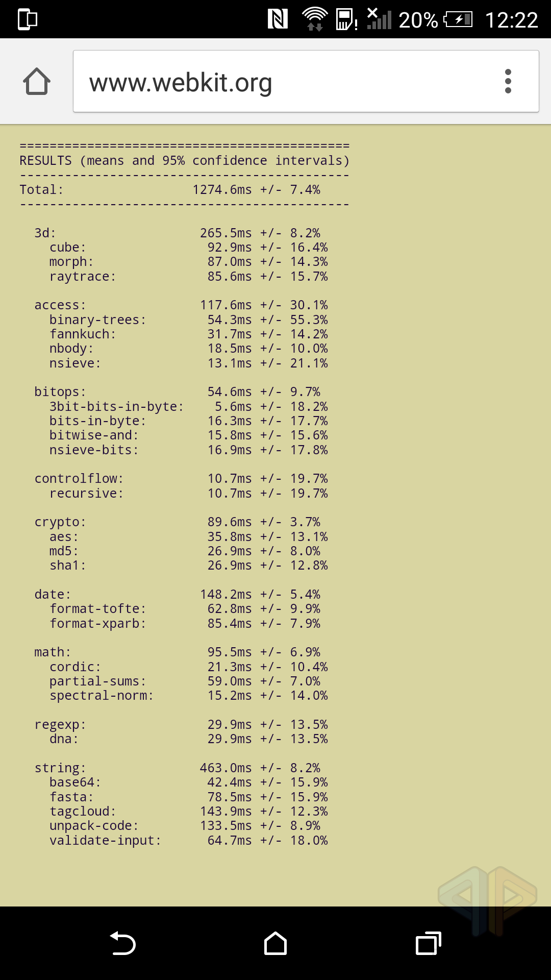This screenshot has width=551, height=980.
Task: Tap the notification icon in the status bar's left corner
Action: click(28, 19)
